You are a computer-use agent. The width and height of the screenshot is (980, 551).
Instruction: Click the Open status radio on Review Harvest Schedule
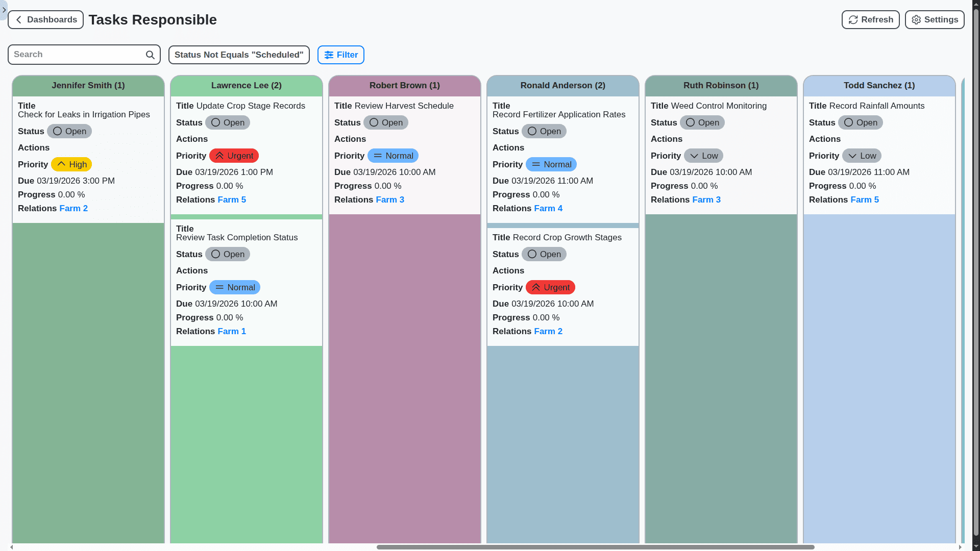click(x=373, y=122)
